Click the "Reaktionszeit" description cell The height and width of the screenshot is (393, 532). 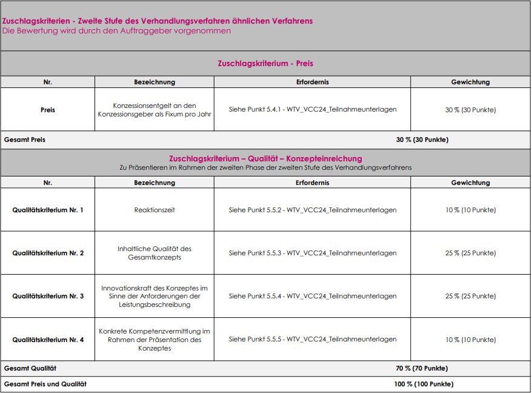tap(155, 210)
